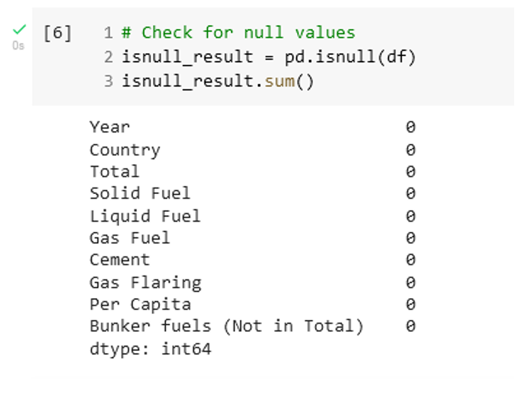Click the 'Bunker fuels (Not in Total)' row
Image resolution: width=532 pixels, height=394 pixels.
226,326
